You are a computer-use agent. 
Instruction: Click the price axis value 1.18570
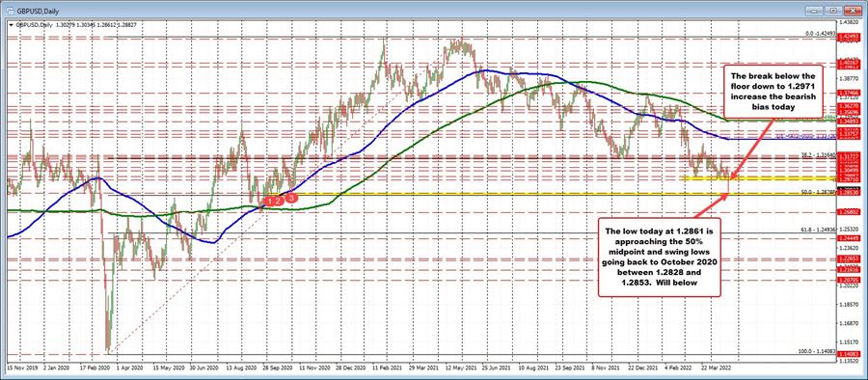tap(848, 304)
